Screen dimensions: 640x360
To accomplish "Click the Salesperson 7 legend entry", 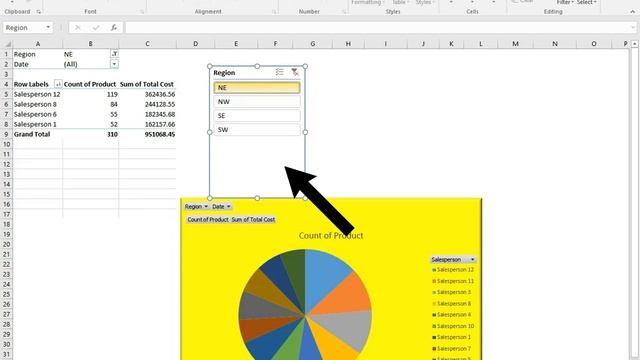I will [452, 349].
